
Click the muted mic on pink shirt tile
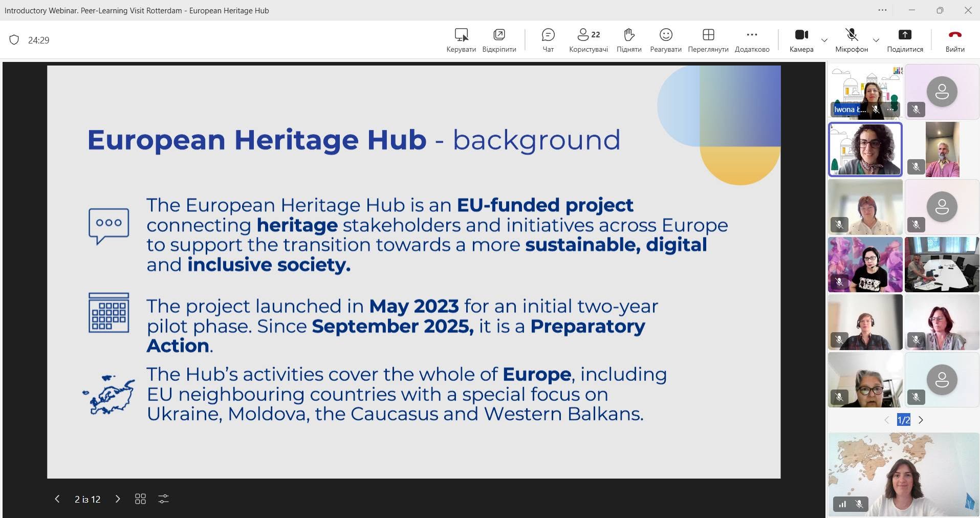pos(916,166)
